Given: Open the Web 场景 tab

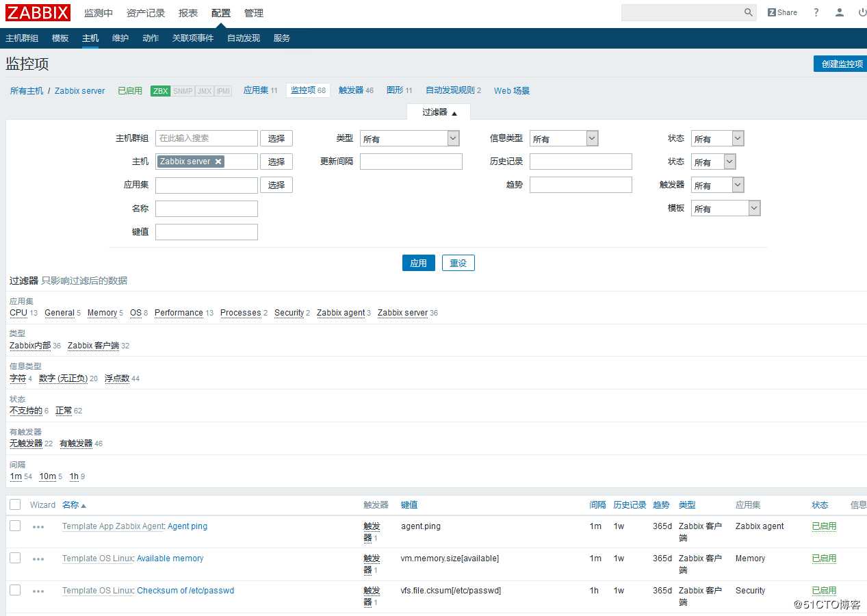Looking at the screenshot, I should click(x=512, y=90).
